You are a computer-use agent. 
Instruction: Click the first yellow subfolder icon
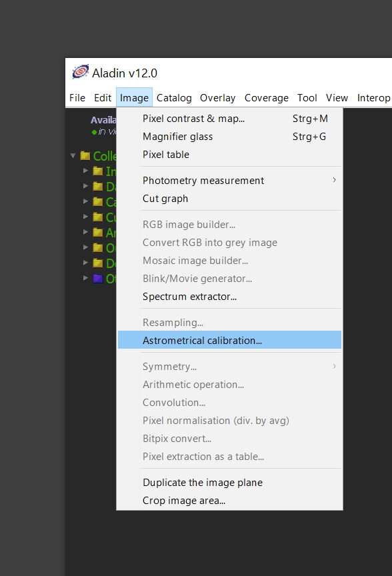click(98, 171)
